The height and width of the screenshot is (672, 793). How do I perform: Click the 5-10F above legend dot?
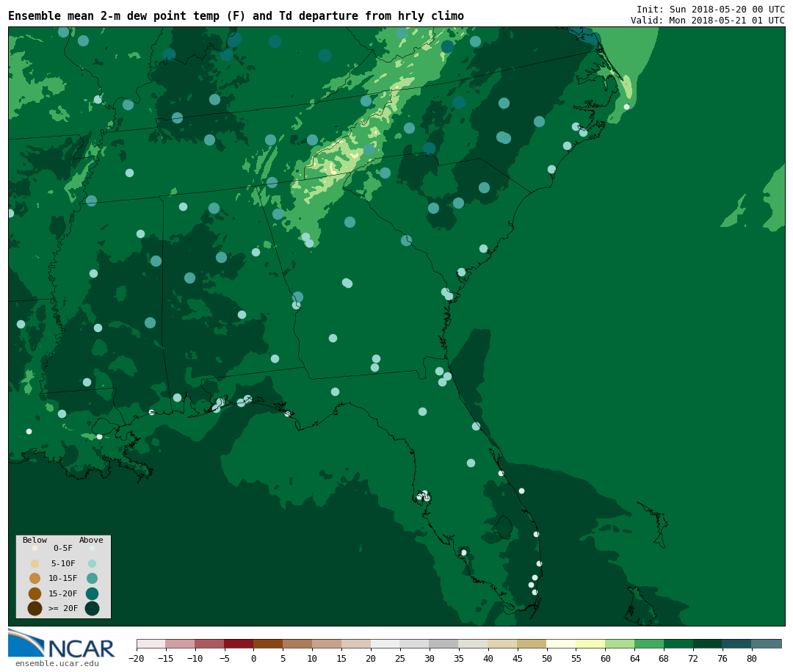click(92, 564)
